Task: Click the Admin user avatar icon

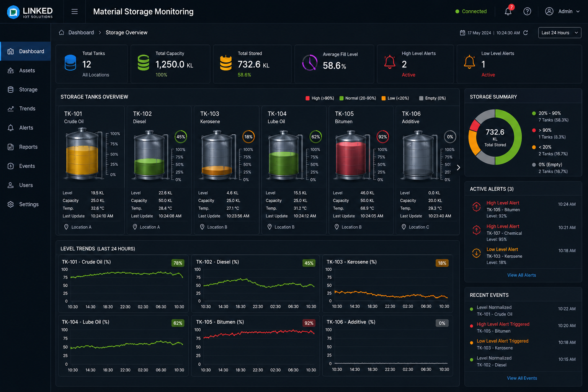Action: (x=549, y=11)
